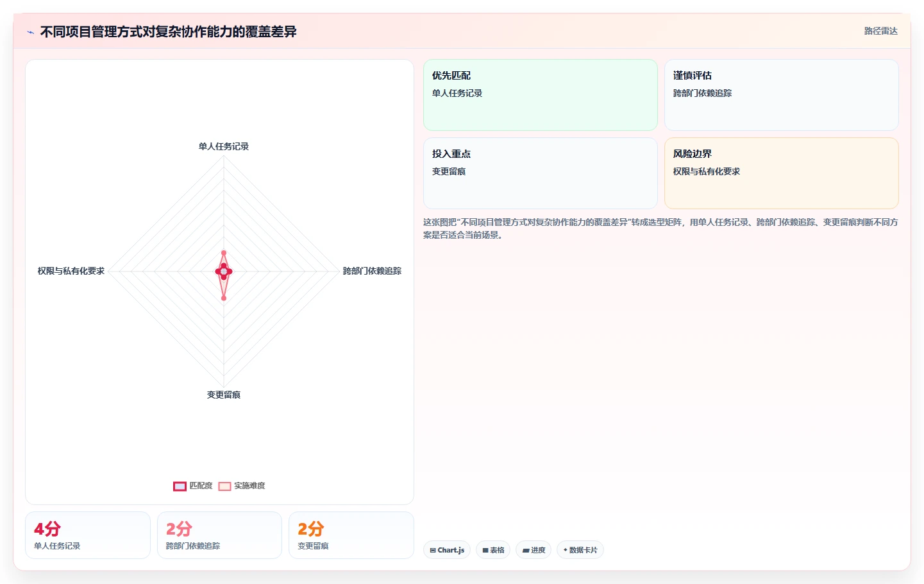
Task: Click 单人任务记录 text in the 优先匹配 card
Action: 457,93
